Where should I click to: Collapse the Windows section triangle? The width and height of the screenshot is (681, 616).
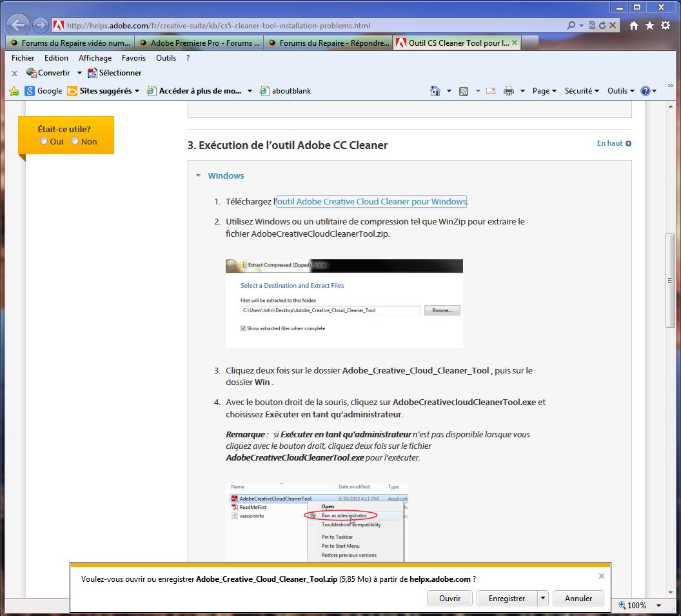(198, 175)
